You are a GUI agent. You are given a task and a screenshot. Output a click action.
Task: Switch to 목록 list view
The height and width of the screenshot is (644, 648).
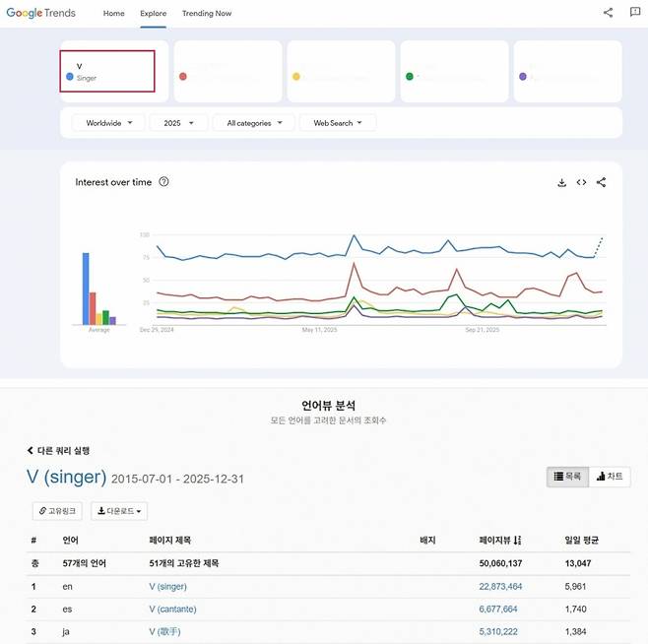click(x=567, y=477)
